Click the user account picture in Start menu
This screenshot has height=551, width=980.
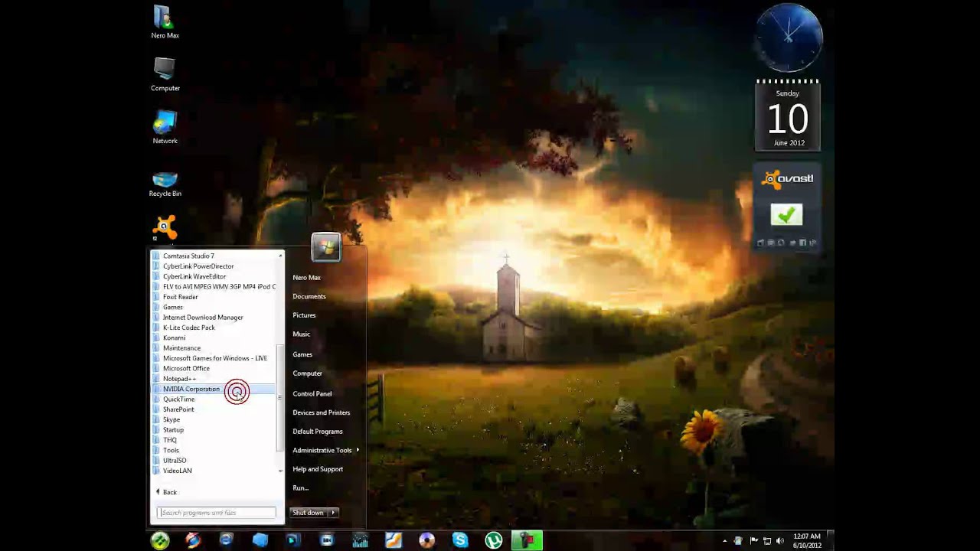click(326, 247)
